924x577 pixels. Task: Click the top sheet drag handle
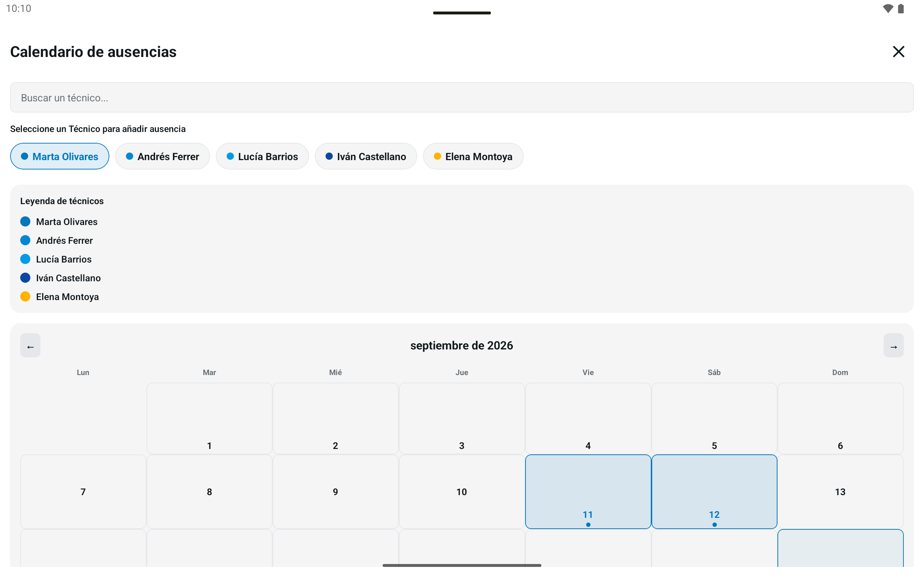click(x=462, y=13)
